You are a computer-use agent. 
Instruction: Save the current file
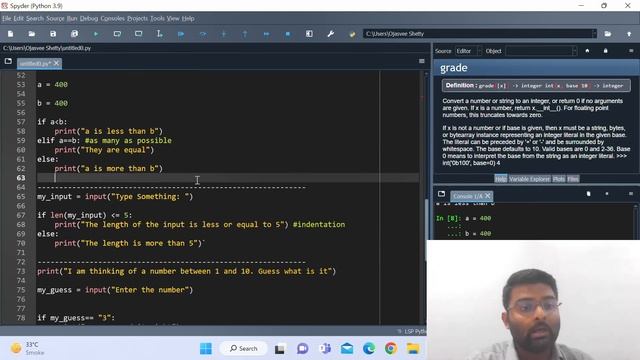pos(53,34)
